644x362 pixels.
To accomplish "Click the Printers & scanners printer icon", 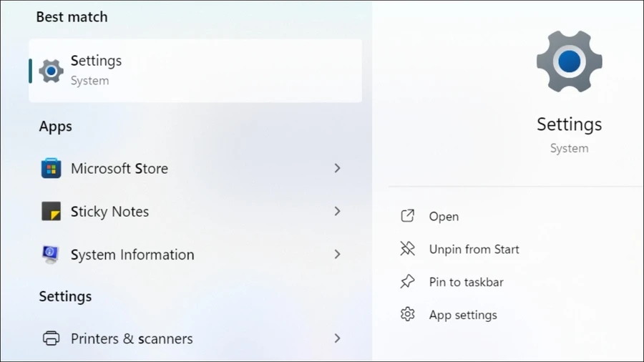I will tap(52, 338).
